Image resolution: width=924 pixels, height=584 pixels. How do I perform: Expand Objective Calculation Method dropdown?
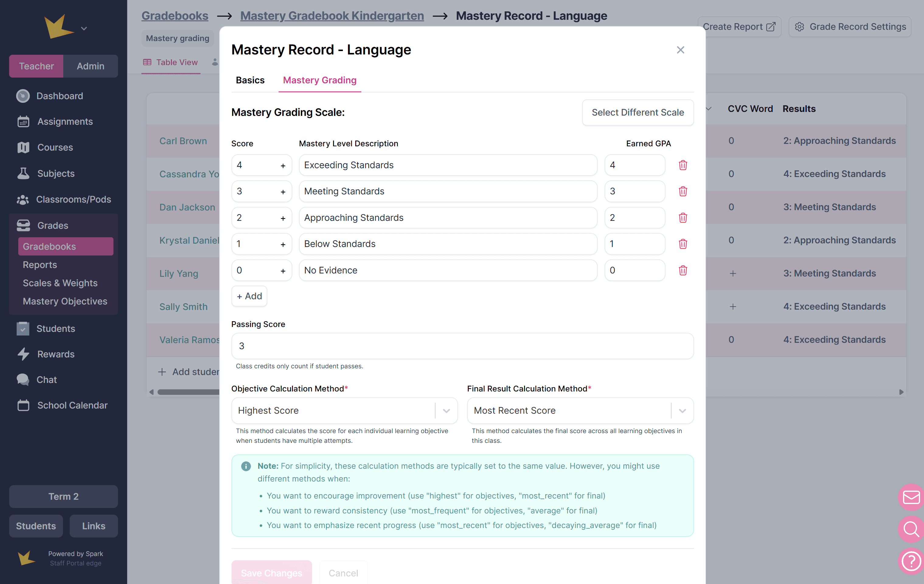tap(446, 411)
